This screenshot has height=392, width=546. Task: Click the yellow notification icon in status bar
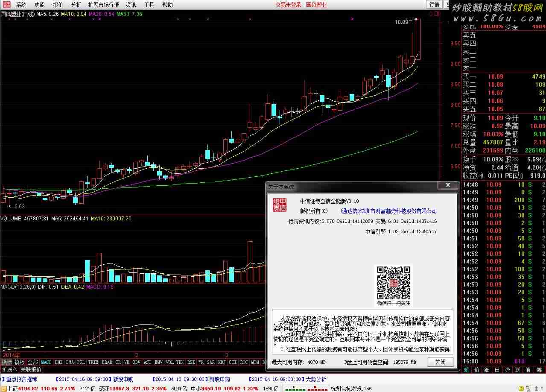(521, 389)
